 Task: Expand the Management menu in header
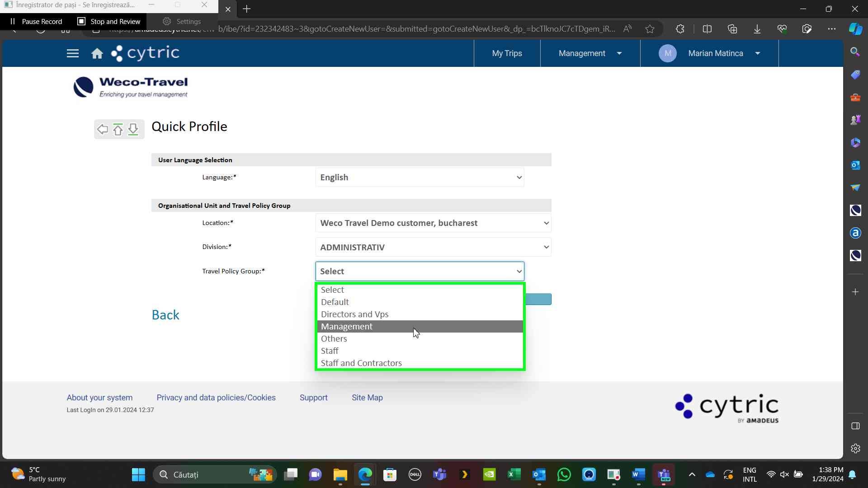pyautogui.click(x=590, y=53)
